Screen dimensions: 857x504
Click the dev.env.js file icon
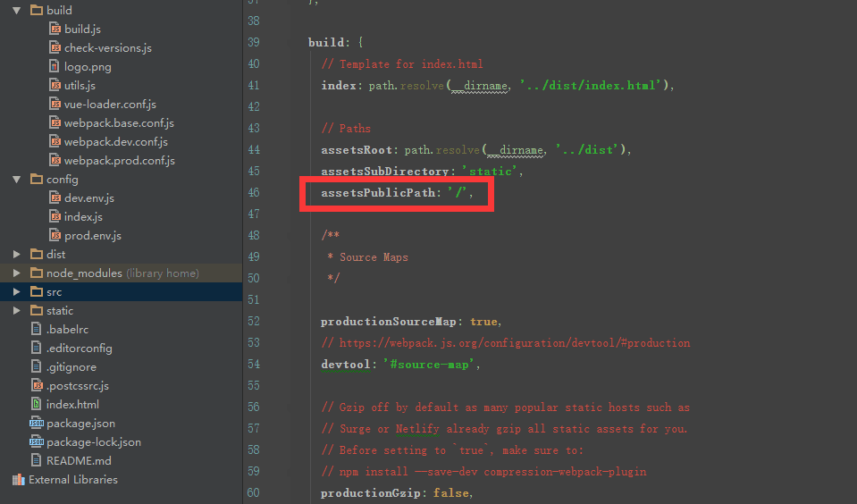[55, 197]
